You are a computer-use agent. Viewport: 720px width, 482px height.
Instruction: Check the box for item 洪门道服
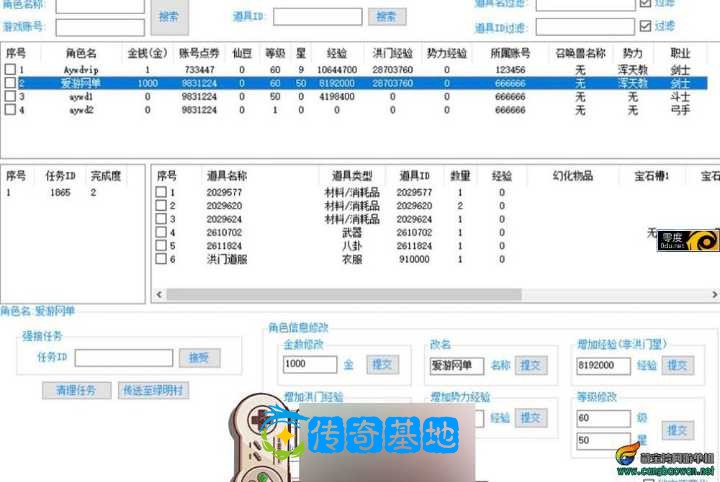pos(161,259)
